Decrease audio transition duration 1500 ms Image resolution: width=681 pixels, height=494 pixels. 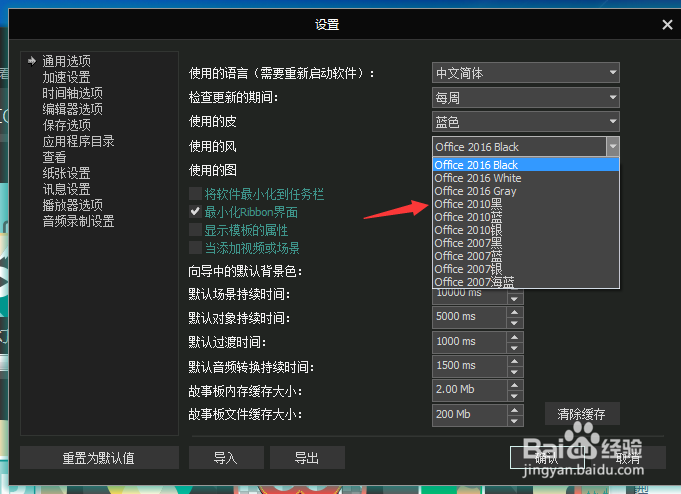[515, 372]
